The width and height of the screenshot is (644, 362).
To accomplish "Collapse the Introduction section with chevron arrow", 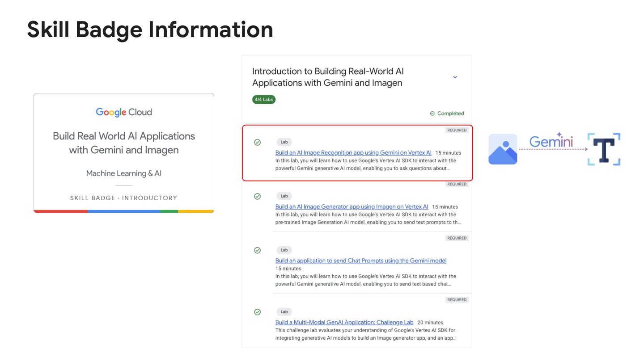I will point(455,77).
